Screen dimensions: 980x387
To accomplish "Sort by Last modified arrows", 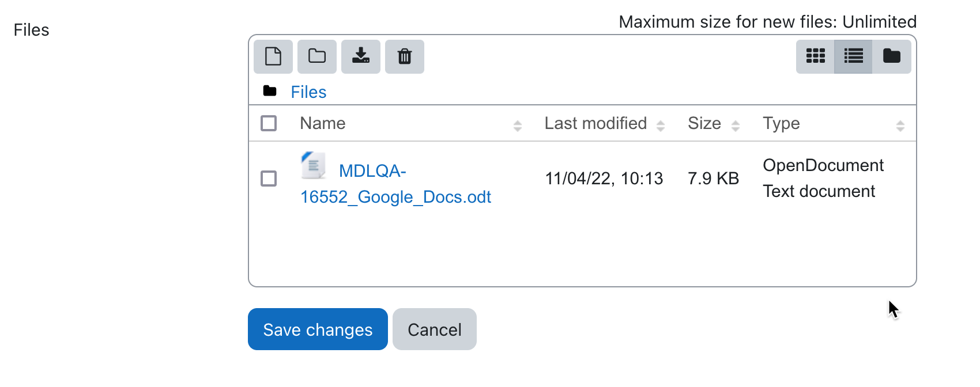I will (661, 126).
